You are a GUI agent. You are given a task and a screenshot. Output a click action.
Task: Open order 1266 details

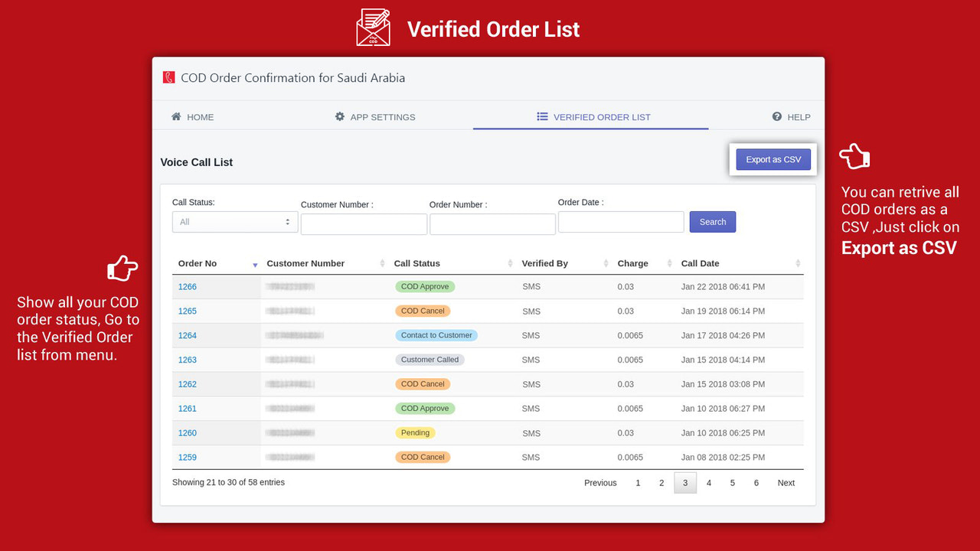pos(187,286)
